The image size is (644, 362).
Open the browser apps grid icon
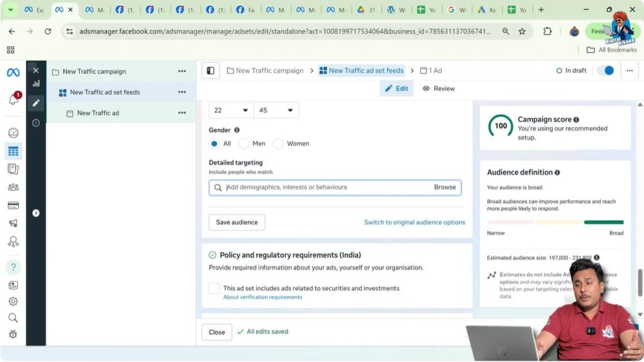[x=11, y=50]
